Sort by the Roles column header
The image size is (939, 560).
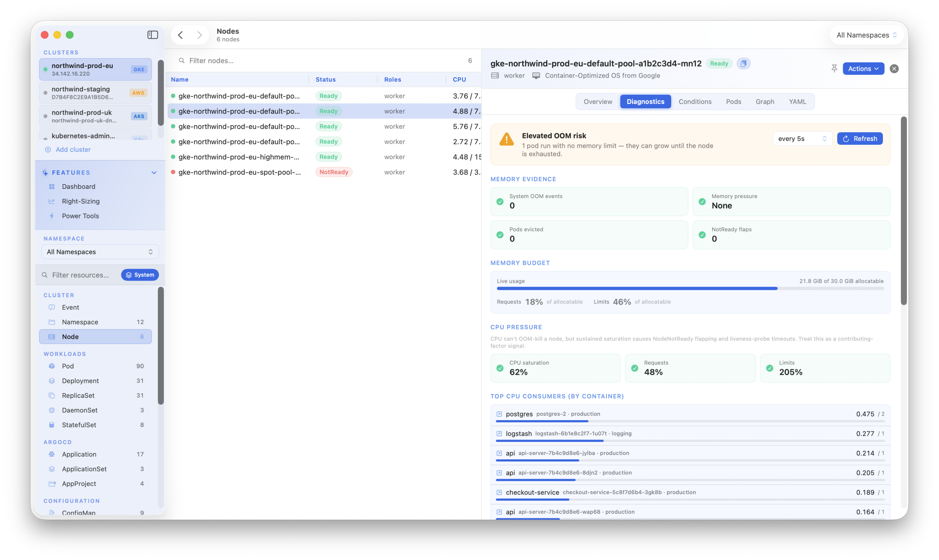point(392,79)
